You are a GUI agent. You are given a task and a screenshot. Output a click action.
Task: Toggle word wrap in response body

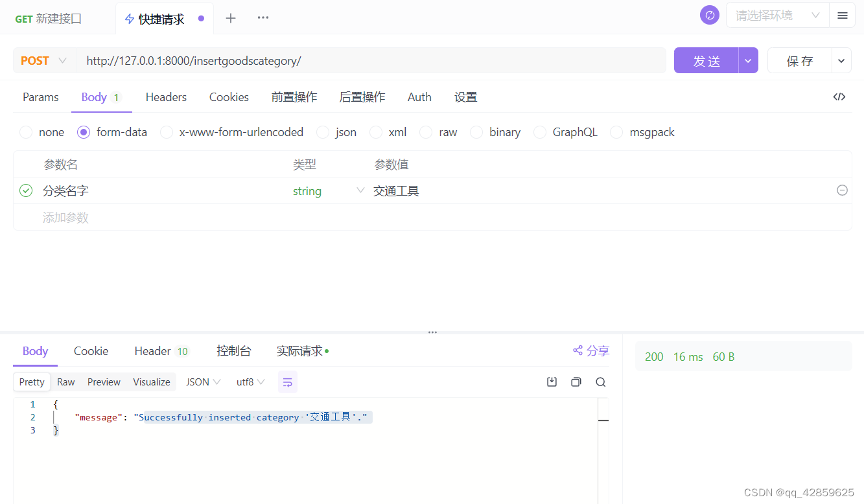point(288,382)
